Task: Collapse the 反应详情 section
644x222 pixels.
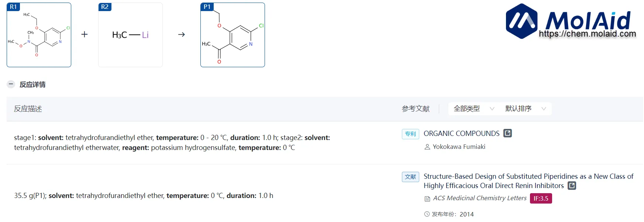Action: coord(11,84)
